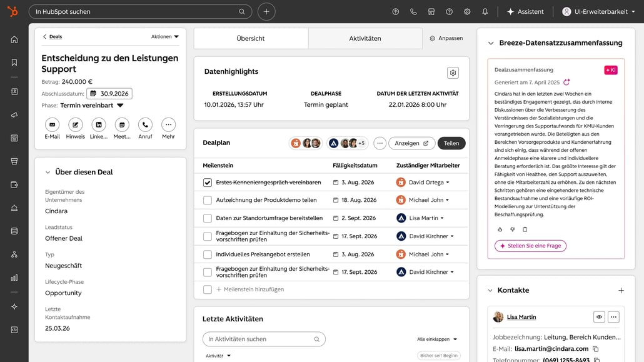Open the home icon in sidebar
This screenshot has height=362, width=644.
14,39
